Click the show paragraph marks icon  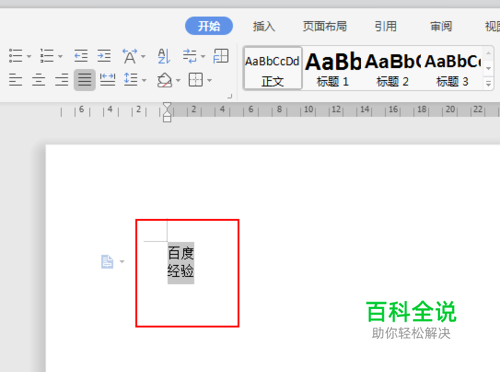190,56
